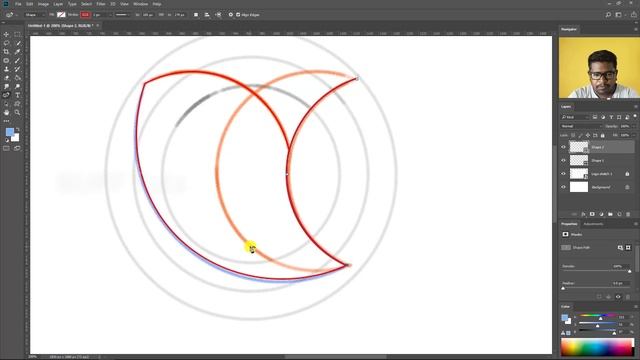Open the stroke line style dropdown
The image size is (640, 360).
[122, 15]
